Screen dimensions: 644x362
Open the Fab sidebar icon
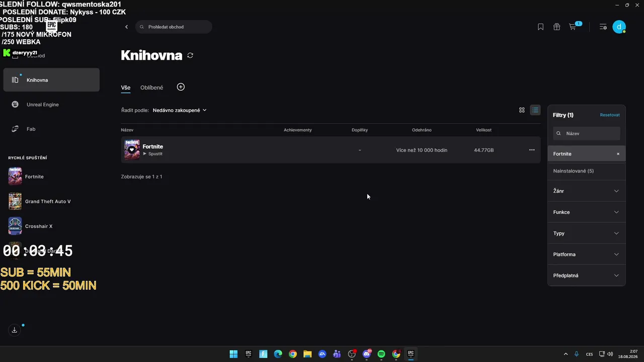pos(15,129)
